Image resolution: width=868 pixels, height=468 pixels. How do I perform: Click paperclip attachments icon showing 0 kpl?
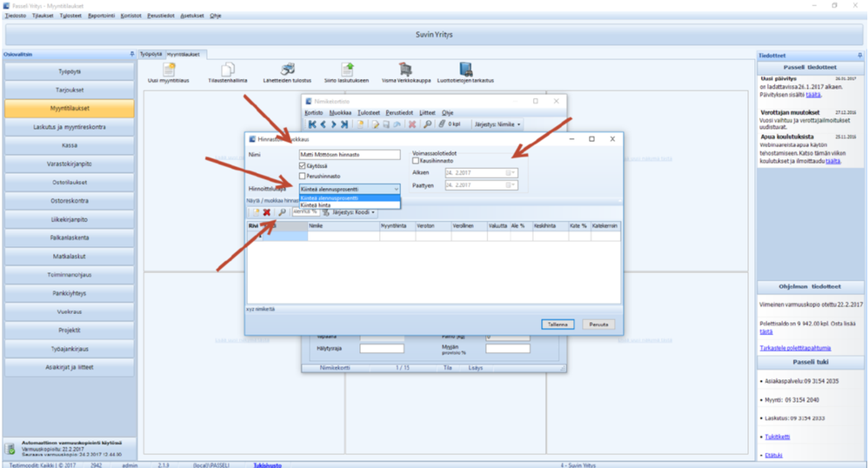coord(443,124)
